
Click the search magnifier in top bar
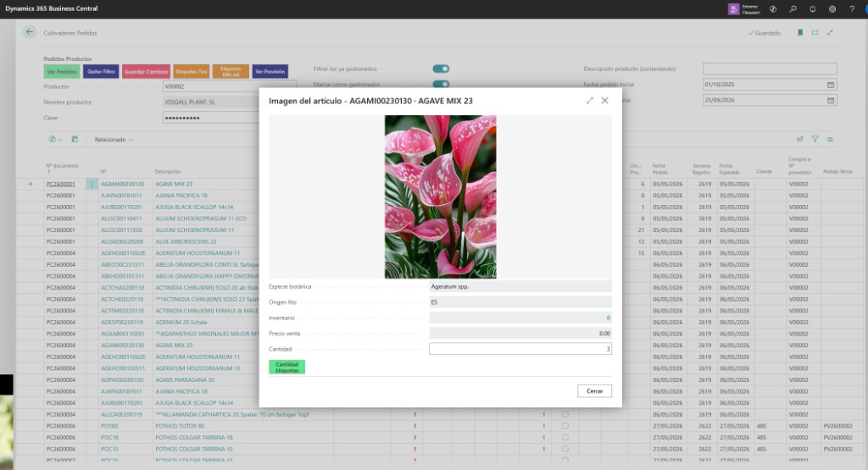pyautogui.click(x=793, y=8)
